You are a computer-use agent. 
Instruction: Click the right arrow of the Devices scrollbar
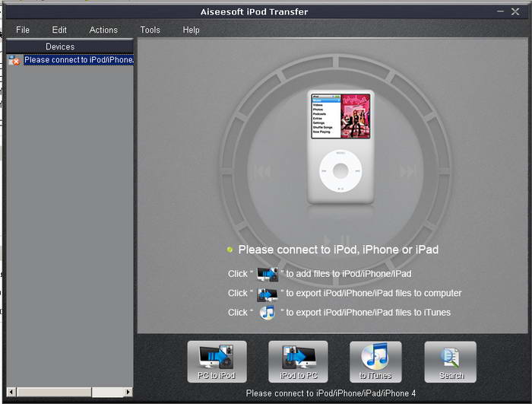[x=128, y=392]
